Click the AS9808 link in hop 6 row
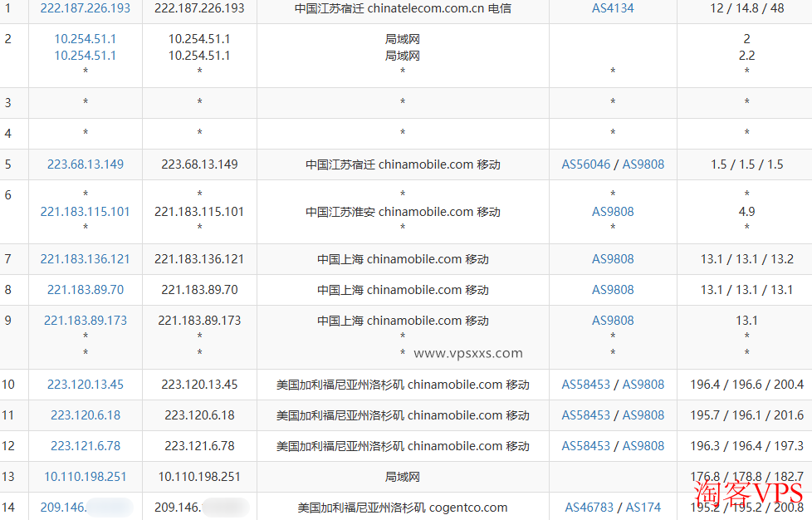 pyautogui.click(x=612, y=212)
